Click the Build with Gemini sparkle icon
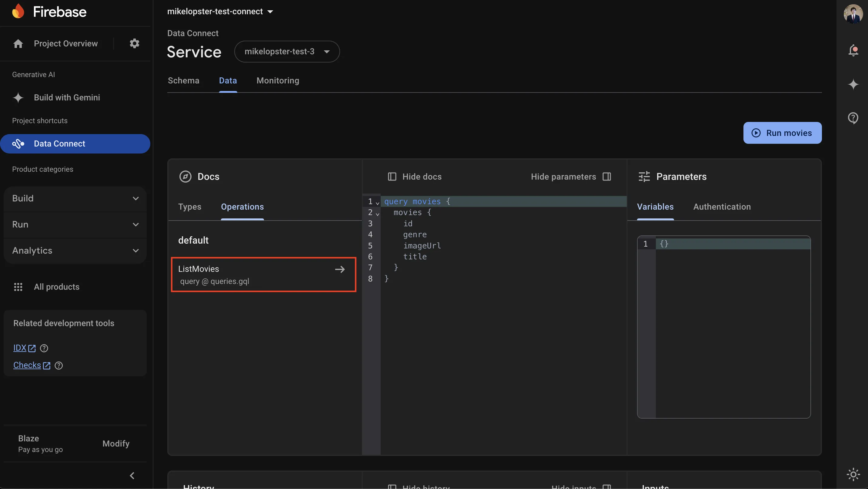This screenshot has width=868, height=489. [x=18, y=97]
